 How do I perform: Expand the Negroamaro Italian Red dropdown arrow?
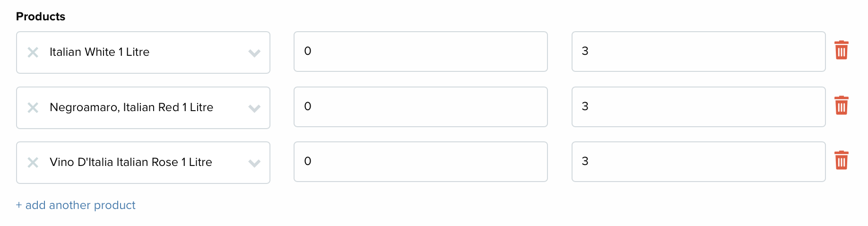[254, 108]
